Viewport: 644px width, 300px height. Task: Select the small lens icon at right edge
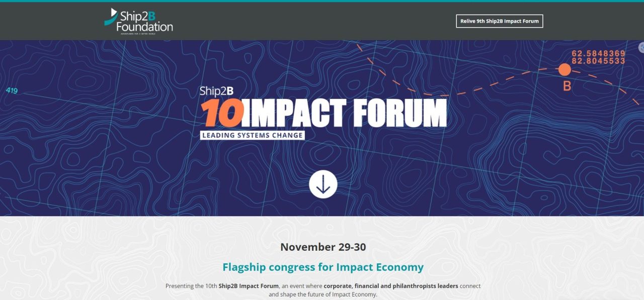point(641,48)
